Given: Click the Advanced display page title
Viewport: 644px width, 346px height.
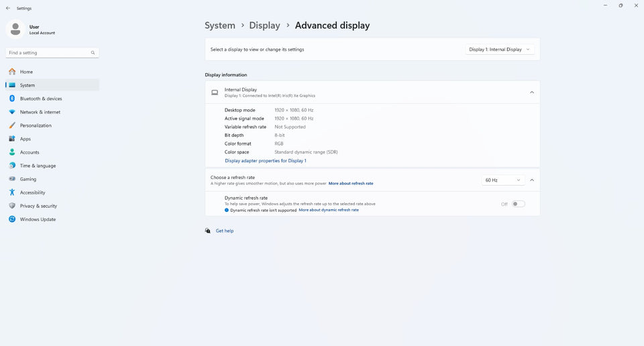Looking at the screenshot, I should [332, 25].
